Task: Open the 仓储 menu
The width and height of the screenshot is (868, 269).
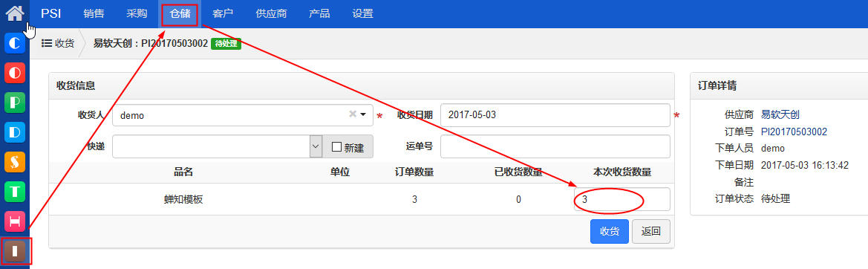Action: 180,14
